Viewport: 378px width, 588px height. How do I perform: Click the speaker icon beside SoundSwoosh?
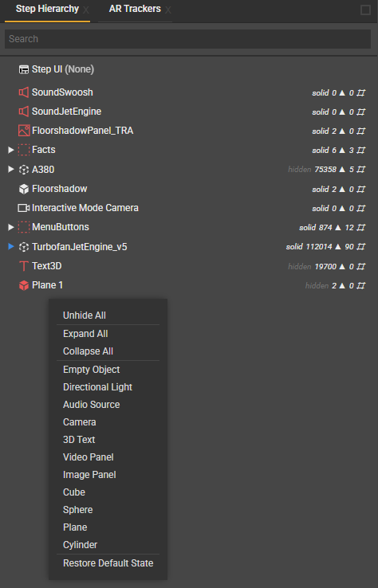coord(24,92)
